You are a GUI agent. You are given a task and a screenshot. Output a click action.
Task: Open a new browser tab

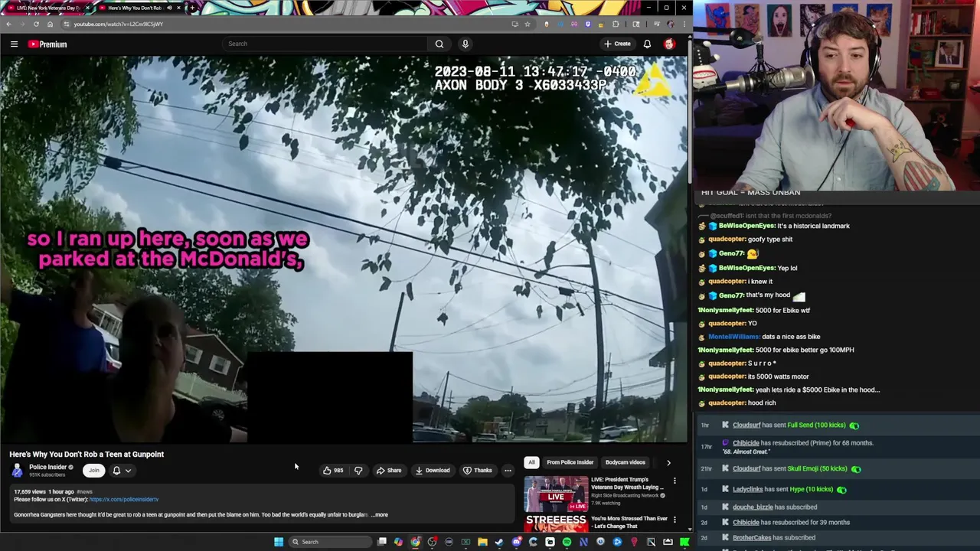click(192, 8)
